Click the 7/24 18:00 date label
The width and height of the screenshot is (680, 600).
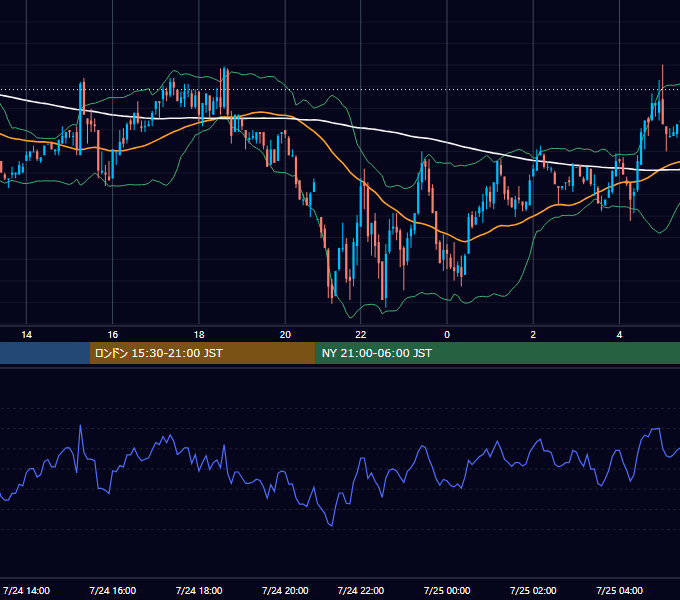[x=199, y=590]
